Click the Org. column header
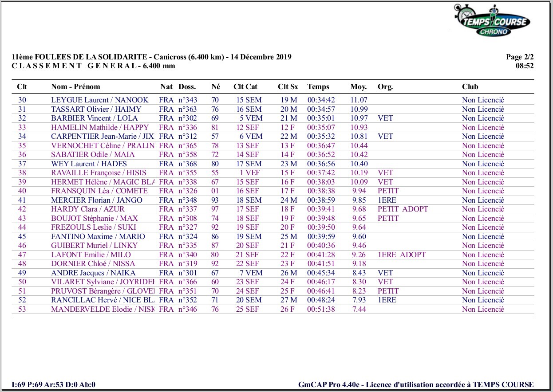The width and height of the screenshot is (553, 392). click(385, 87)
